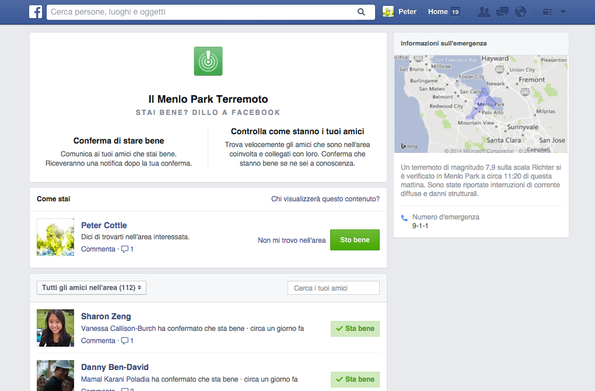Expand 'Tutti gli amici nell'area (112)' dropdown

click(91, 288)
